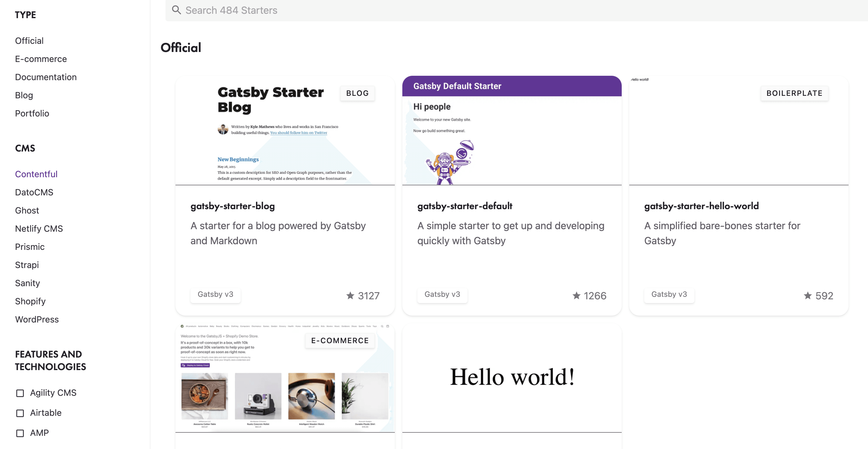
Task: Filter by DatoCMS
Action: (x=34, y=192)
